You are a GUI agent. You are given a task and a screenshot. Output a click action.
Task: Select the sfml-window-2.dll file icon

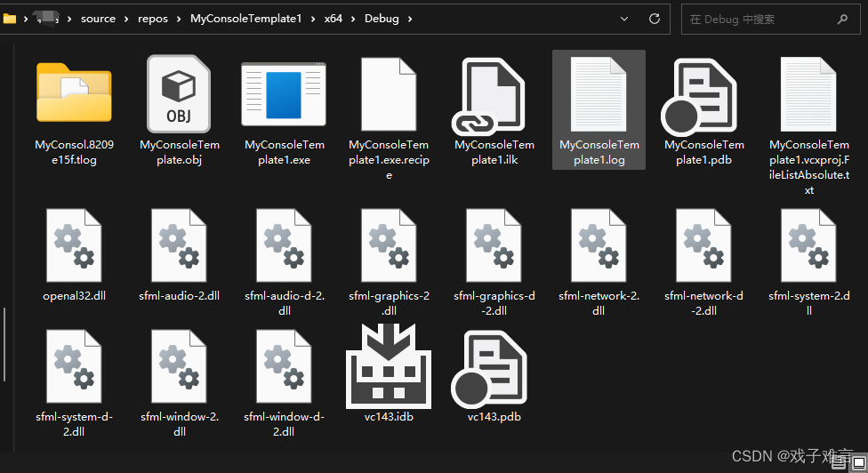(x=179, y=366)
